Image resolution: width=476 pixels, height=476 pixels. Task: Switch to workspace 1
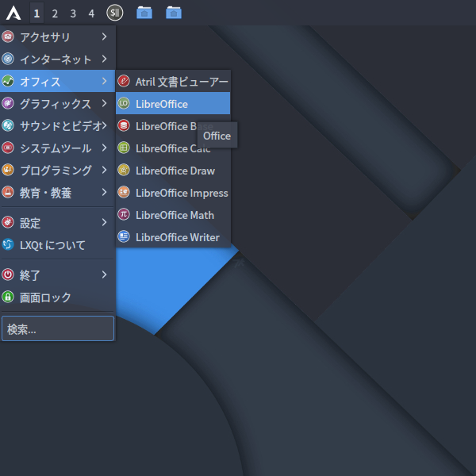point(36,13)
